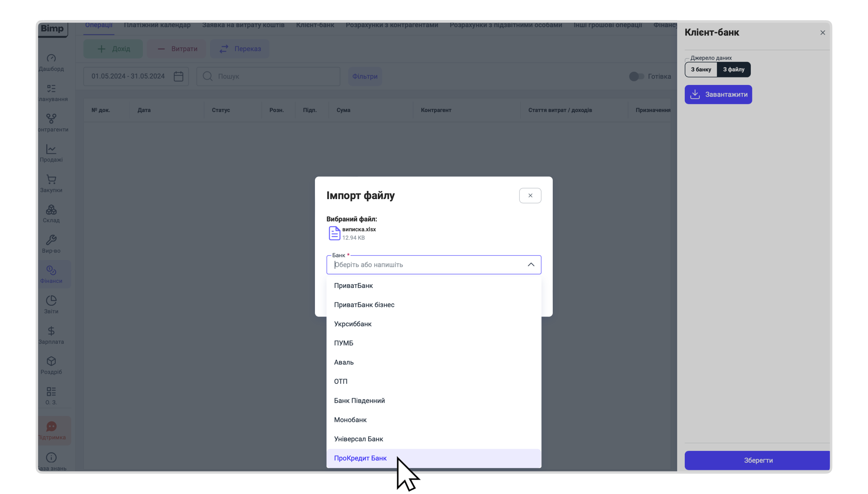
Task: Open the О. З. sidebar section
Action: tap(51, 396)
